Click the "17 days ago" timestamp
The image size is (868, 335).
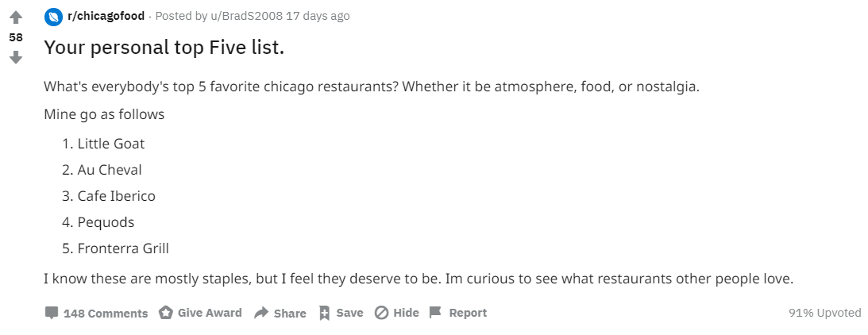click(x=318, y=16)
